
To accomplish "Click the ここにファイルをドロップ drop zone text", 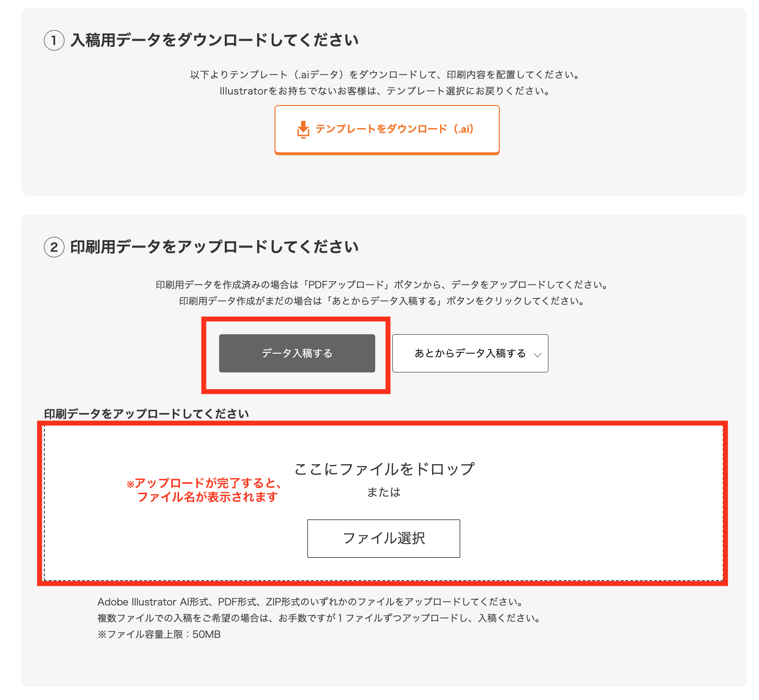I will click(384, 469).
